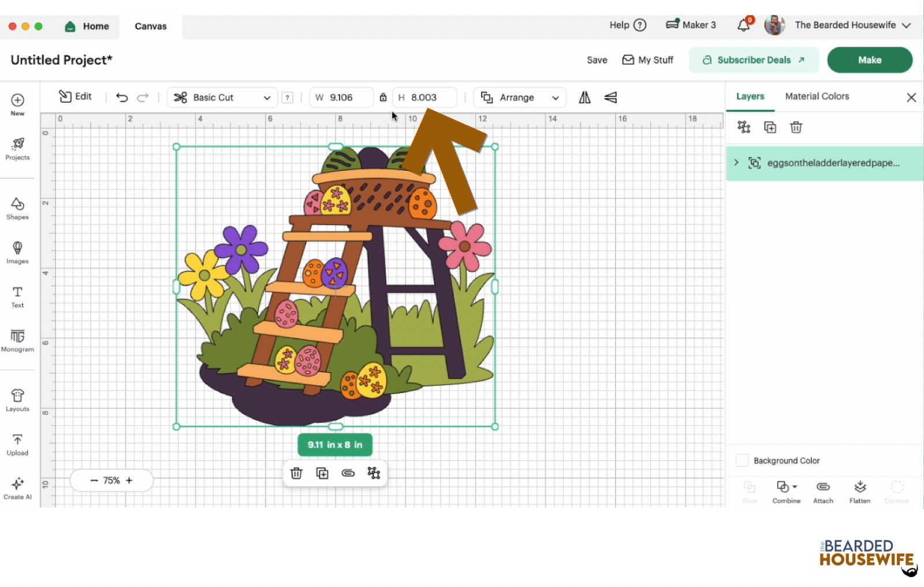Screen dimensions: 924x587
Task: Zoom out the canvas with minus
Action: click(x=94, y=480)
